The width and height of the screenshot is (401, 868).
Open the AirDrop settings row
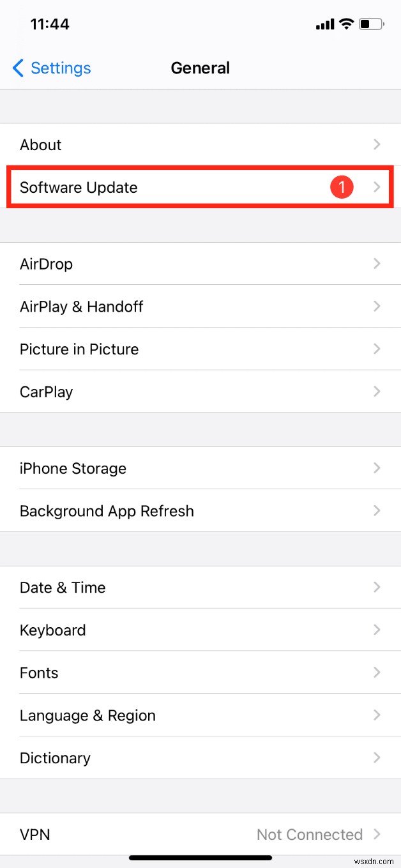(x=200, y=264)
